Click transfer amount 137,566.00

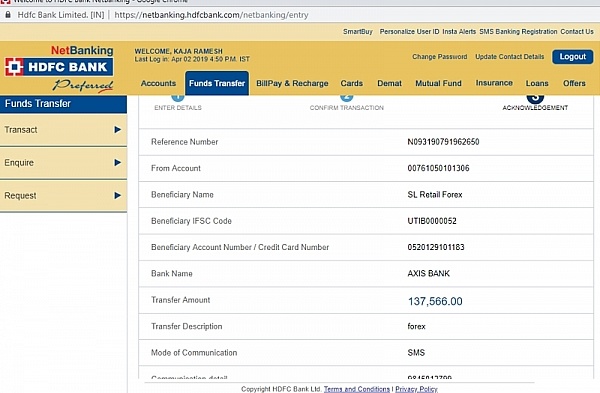[435, 302]
